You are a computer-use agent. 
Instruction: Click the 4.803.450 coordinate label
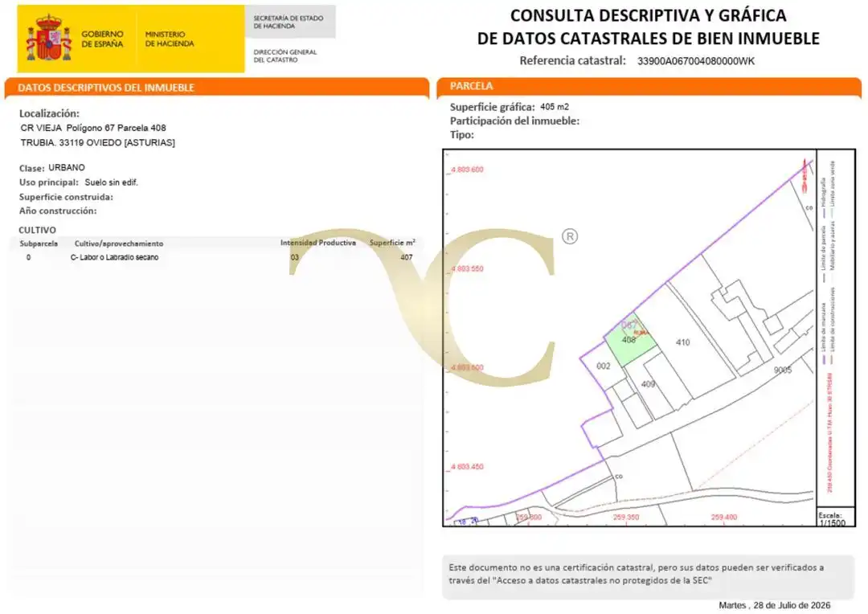(467, 467)
